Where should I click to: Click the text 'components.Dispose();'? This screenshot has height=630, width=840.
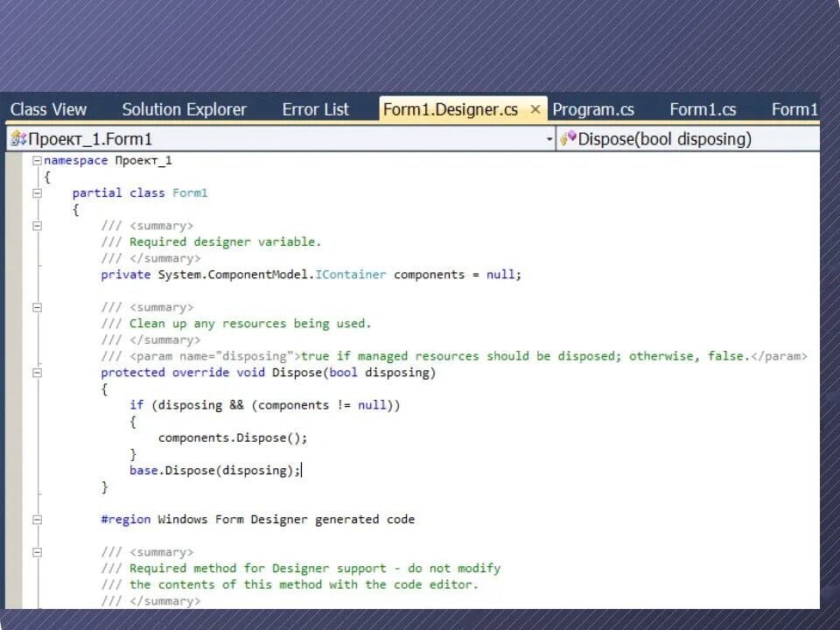[x=233, y=438]
